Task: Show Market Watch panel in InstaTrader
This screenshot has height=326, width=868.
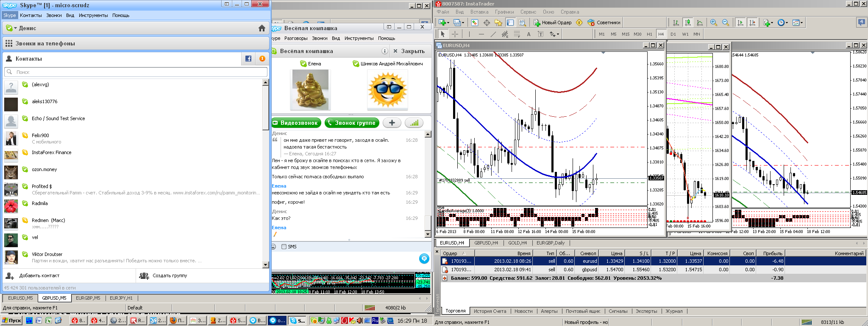Action: coord(475,22)
